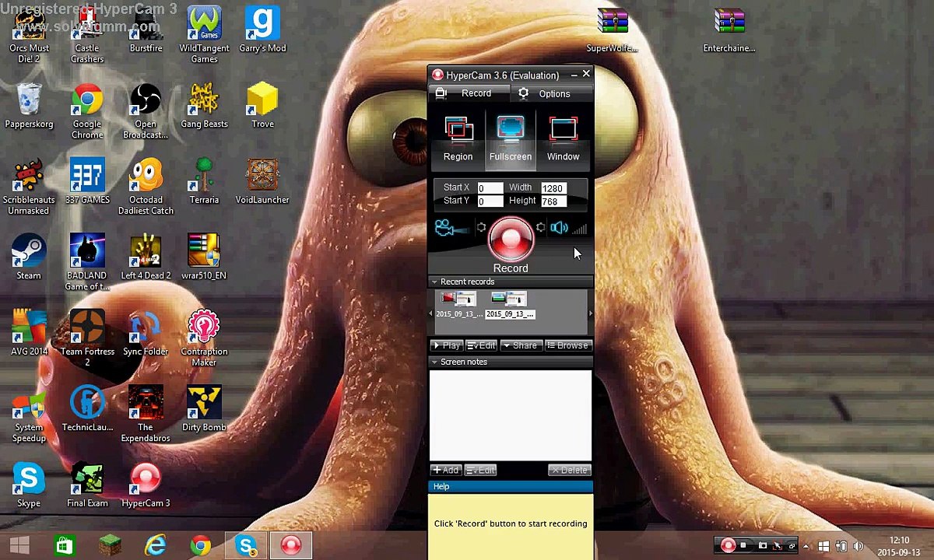Click the Start Y input field
Image resolution: width=934 pixels, height=560 pixels.
click(x=490, y=201)
